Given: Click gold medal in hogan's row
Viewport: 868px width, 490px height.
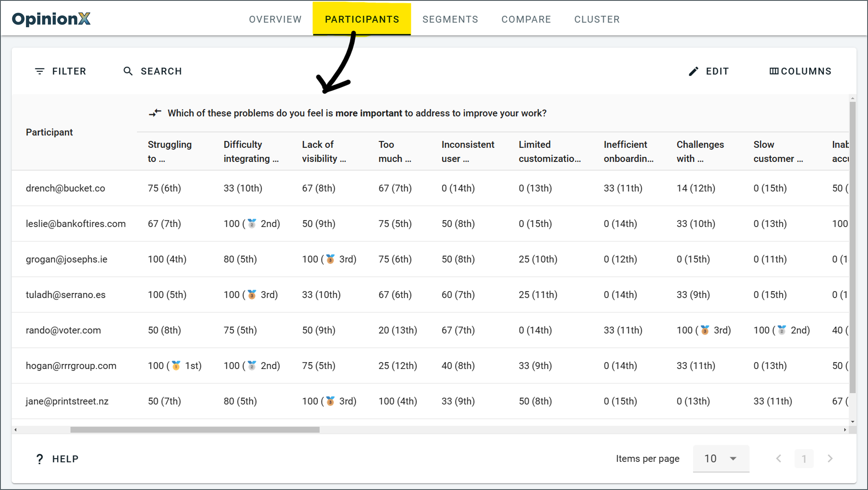Looking at the screenshot, I should [176, 365].
